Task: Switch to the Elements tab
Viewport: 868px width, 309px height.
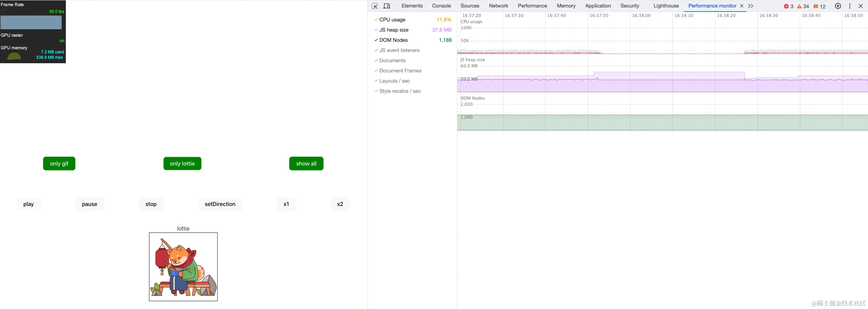Action: [x=412, y=6]
